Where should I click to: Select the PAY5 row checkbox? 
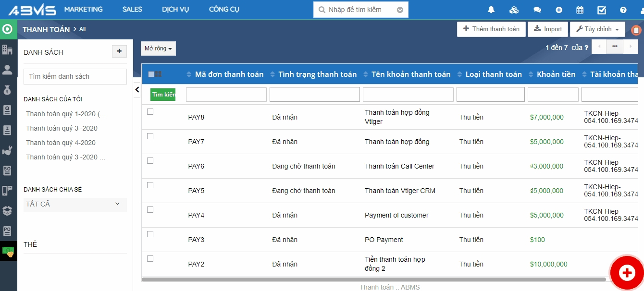click(150, 185)
